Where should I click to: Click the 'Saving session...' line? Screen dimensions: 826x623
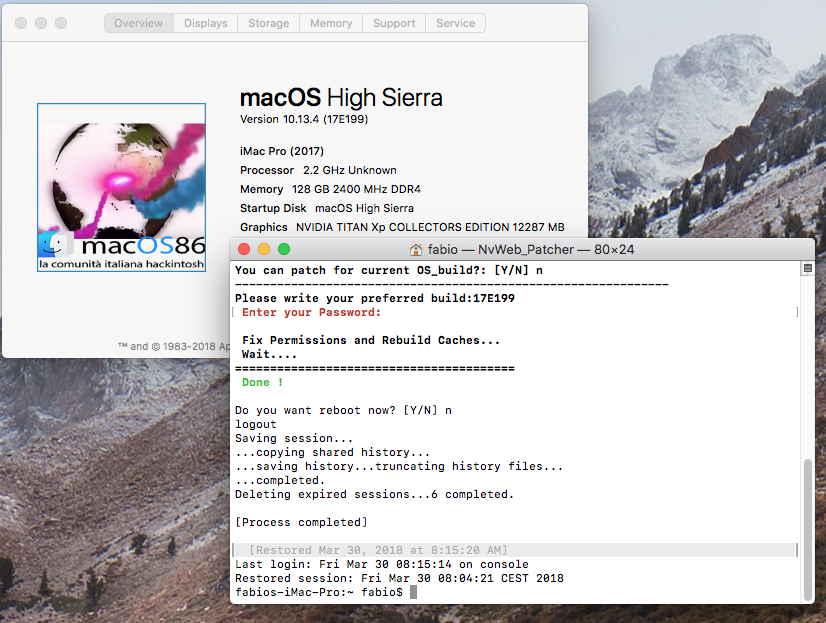pos(294,438)
